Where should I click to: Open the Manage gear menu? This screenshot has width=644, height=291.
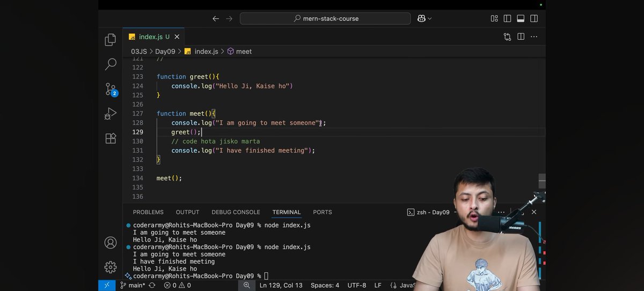[111, 267]
